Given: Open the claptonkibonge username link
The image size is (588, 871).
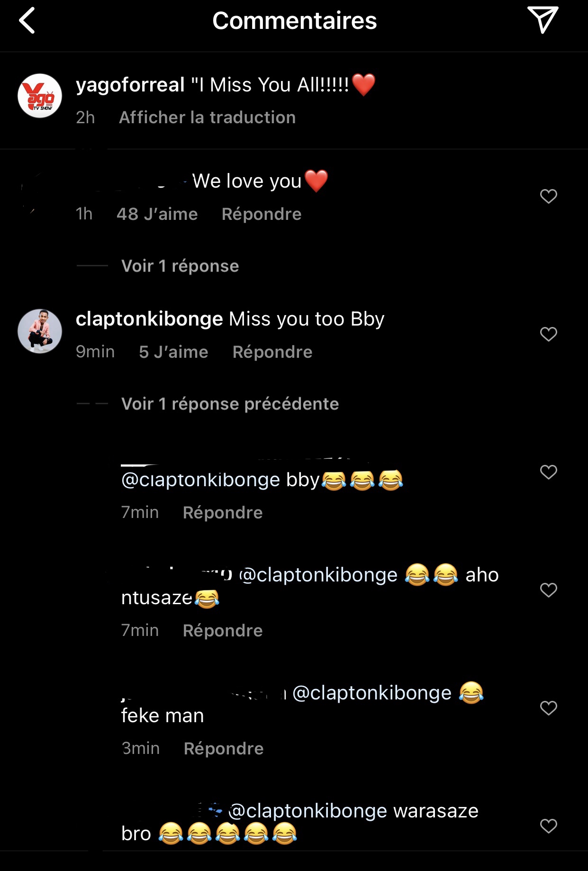Looking at the screenshot, I should pos(149,319).
